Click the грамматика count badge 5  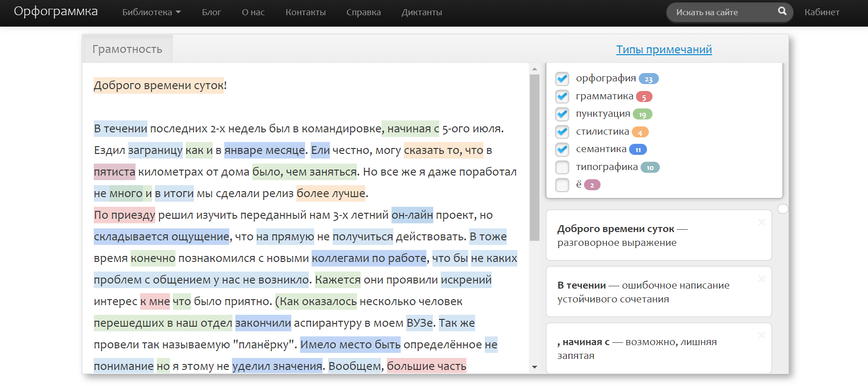(x=644, y=97)
